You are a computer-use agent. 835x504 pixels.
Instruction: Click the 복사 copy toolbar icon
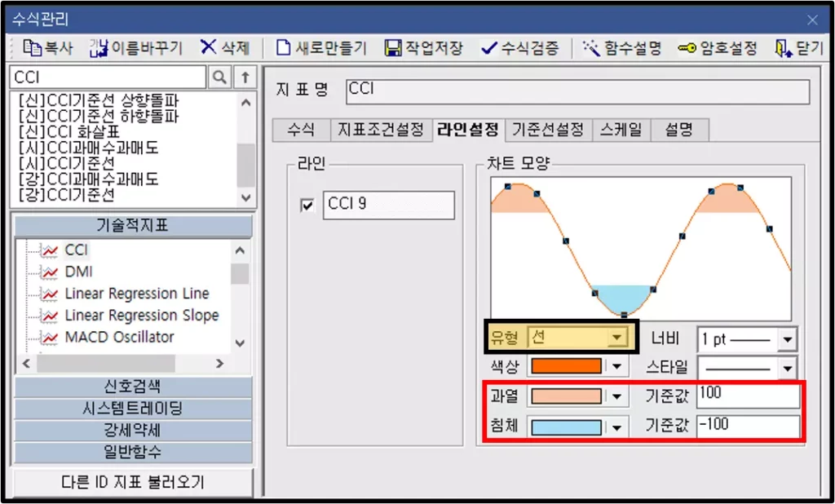(x=32, y=48)
